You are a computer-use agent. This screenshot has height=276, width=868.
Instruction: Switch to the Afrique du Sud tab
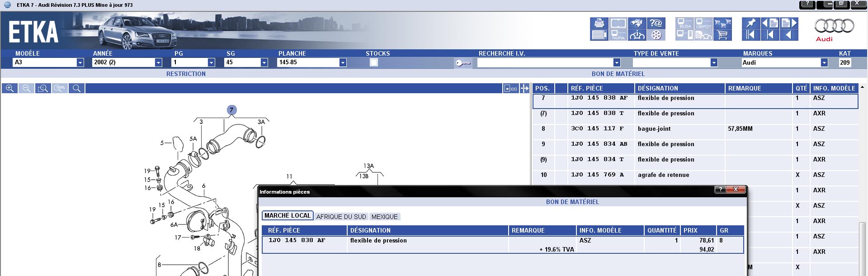341,217
